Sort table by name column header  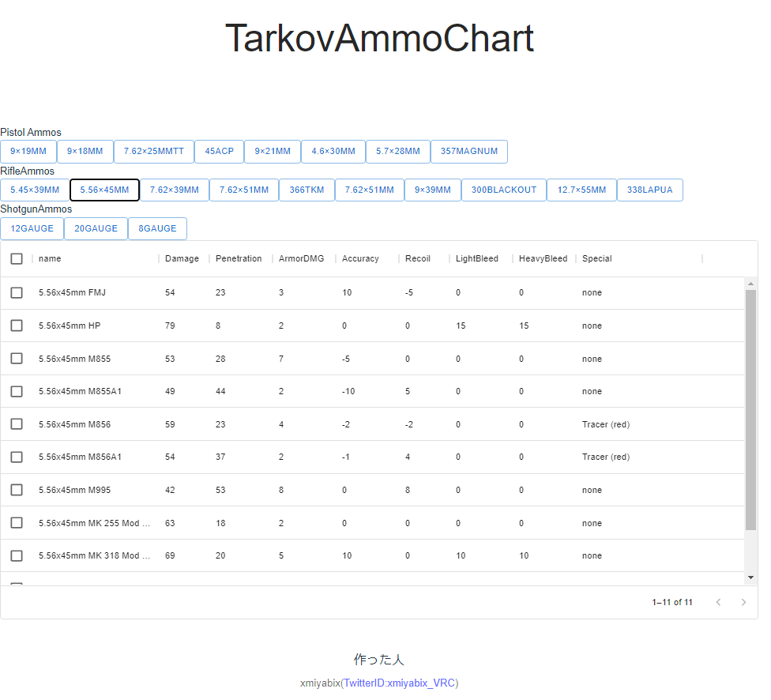point(50,259)
